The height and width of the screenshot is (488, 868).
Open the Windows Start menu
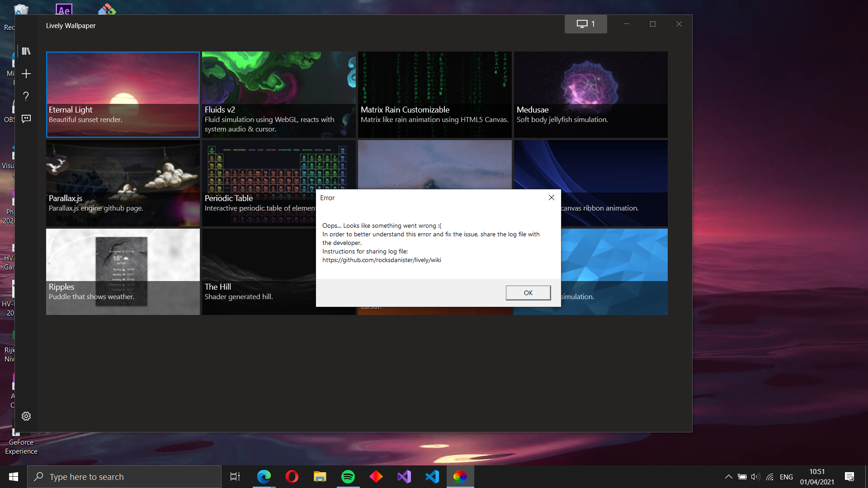(x=14, y=477)
